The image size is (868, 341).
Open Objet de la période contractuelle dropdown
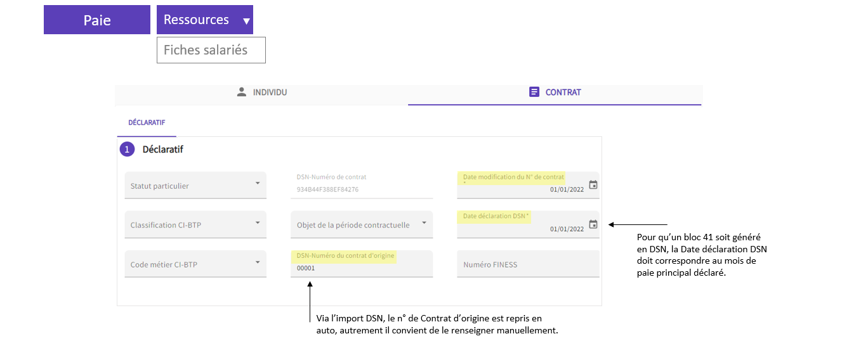tap(362, 224)
